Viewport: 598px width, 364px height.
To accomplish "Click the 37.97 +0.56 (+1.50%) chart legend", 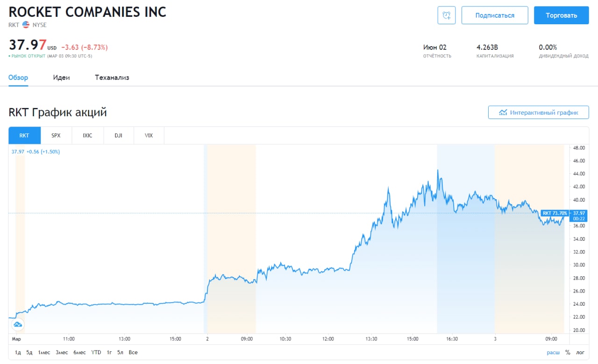I will [x=36, y=152].
